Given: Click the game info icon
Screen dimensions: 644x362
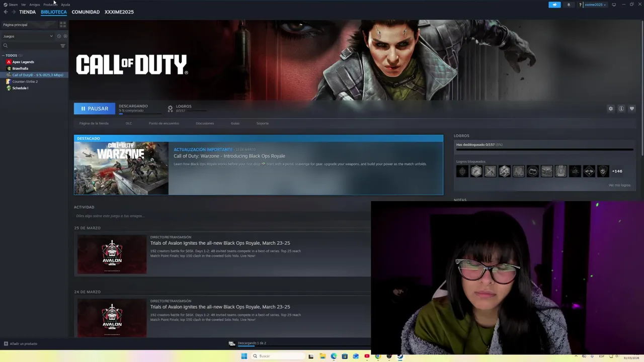Looking at the screenshot, I should (621, 109).
